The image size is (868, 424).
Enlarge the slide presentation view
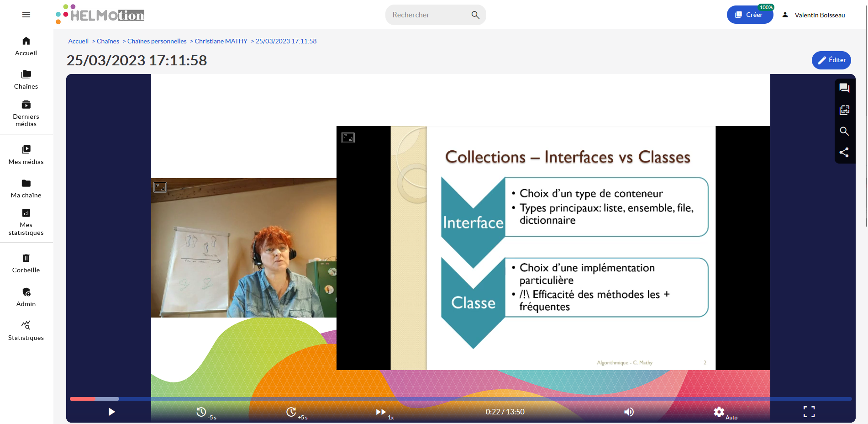pyautogui.click(x=348, y=138)
